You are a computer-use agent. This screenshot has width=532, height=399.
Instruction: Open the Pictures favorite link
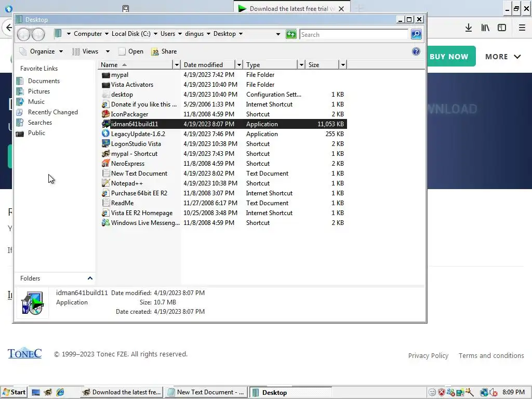(38, 91)
